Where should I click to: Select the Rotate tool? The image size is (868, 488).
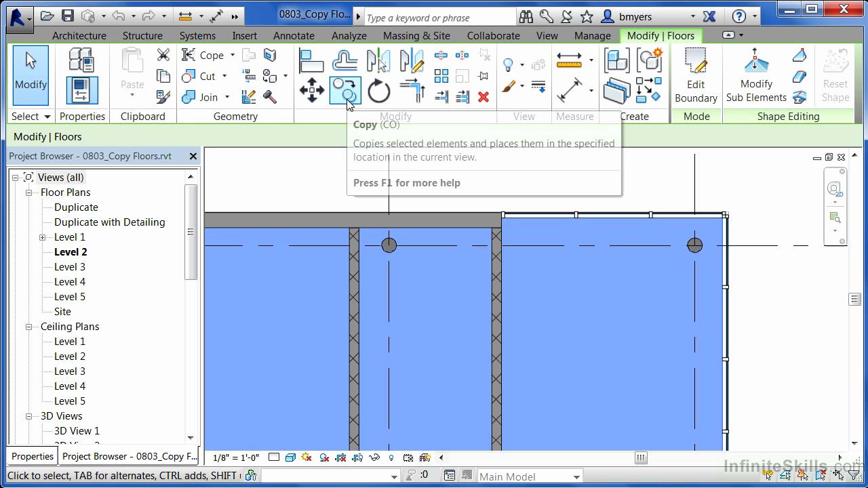coord(378,90)
